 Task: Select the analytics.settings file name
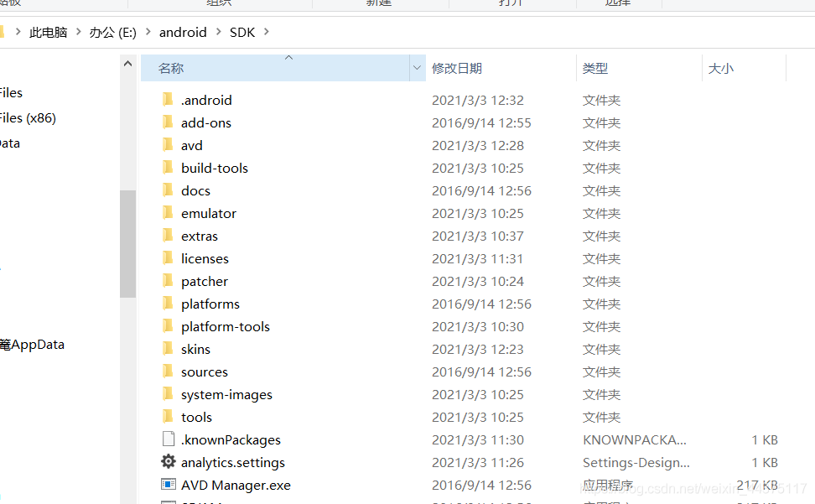tap(233, 463)
